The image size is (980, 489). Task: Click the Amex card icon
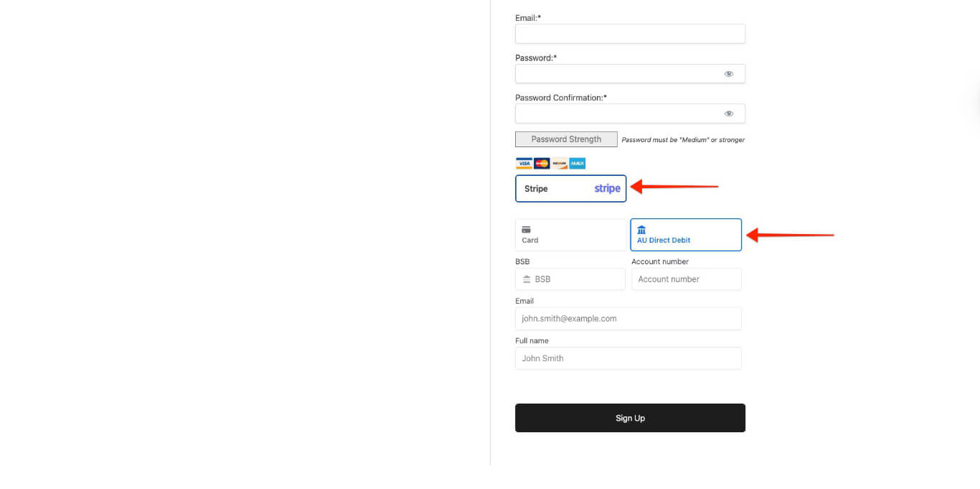coord(577,163)
